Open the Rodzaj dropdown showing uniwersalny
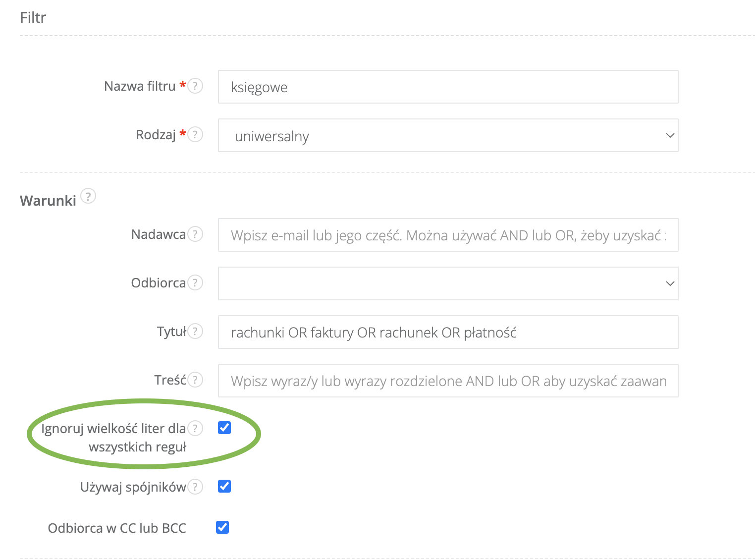The image size is (755, 560). tap(448, 135)
